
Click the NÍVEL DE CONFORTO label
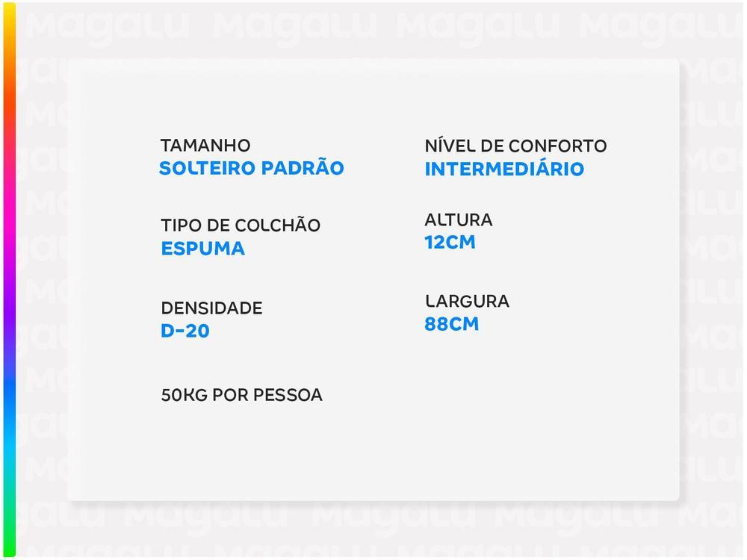coord(515,146)
